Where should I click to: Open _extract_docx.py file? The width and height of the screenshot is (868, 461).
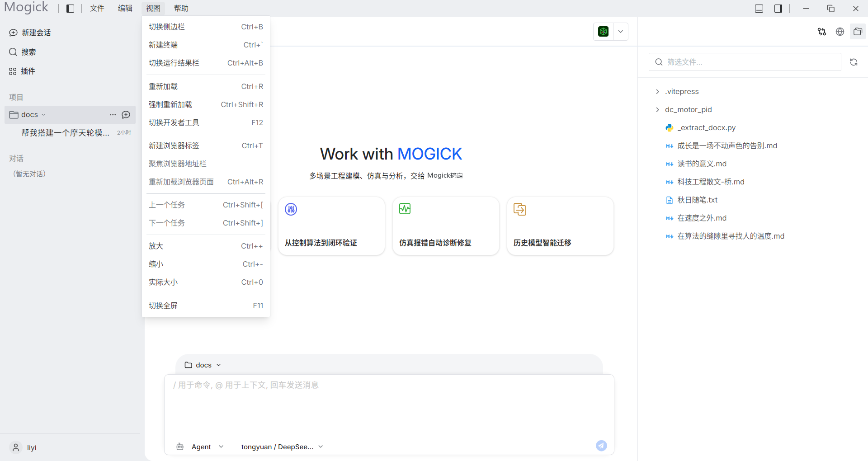click(x=700, y=127)
